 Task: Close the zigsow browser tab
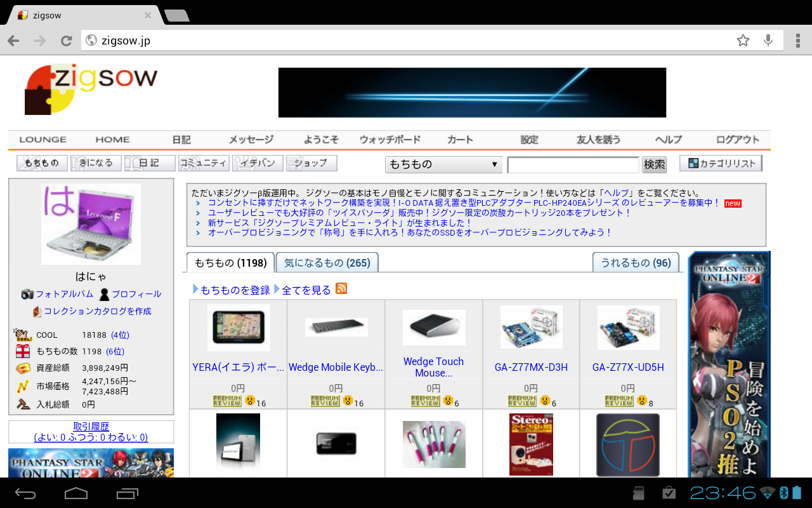coord(147,15)
